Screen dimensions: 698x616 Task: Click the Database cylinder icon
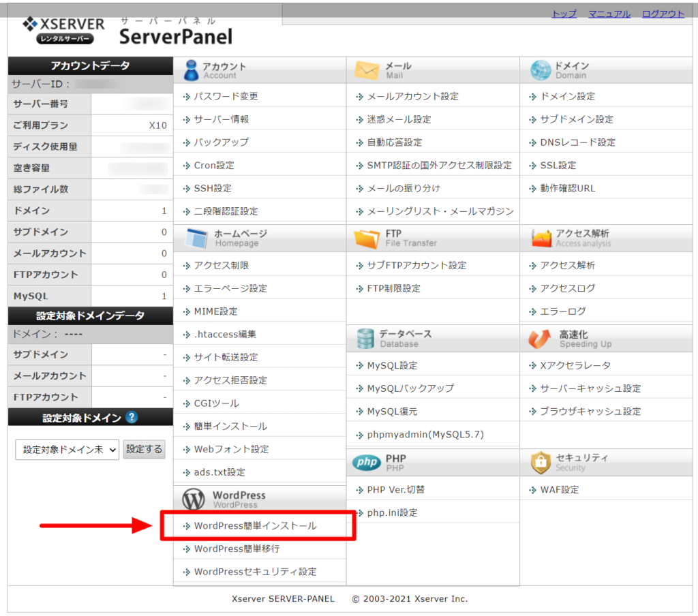click(x=365, y=339)
